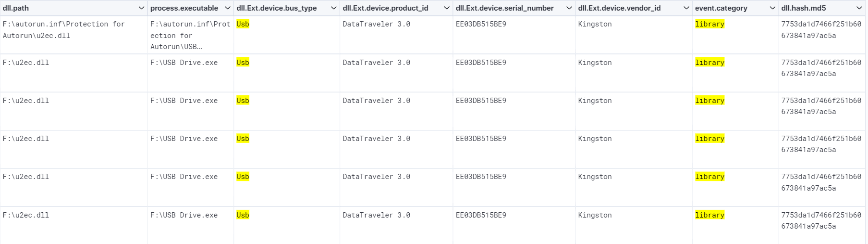Open dll.Ext.device.vendor_id column chevron
The image size is (868, 244).
pyautogui.click(x=686, y=8)
